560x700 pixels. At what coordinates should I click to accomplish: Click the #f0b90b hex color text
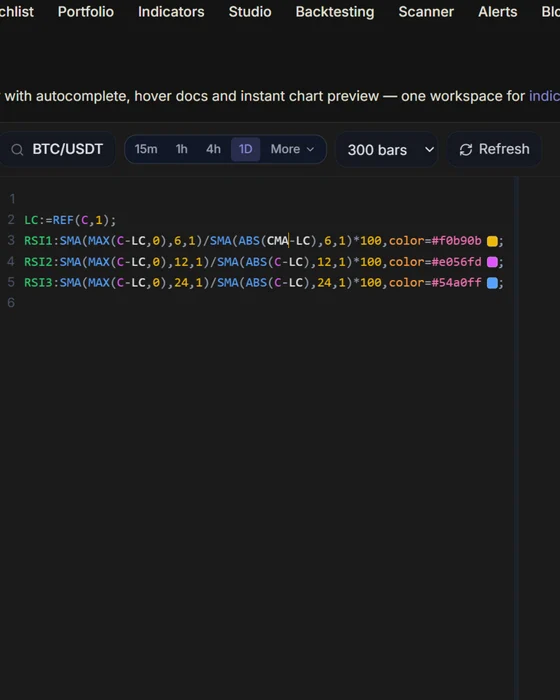[456, 241]
